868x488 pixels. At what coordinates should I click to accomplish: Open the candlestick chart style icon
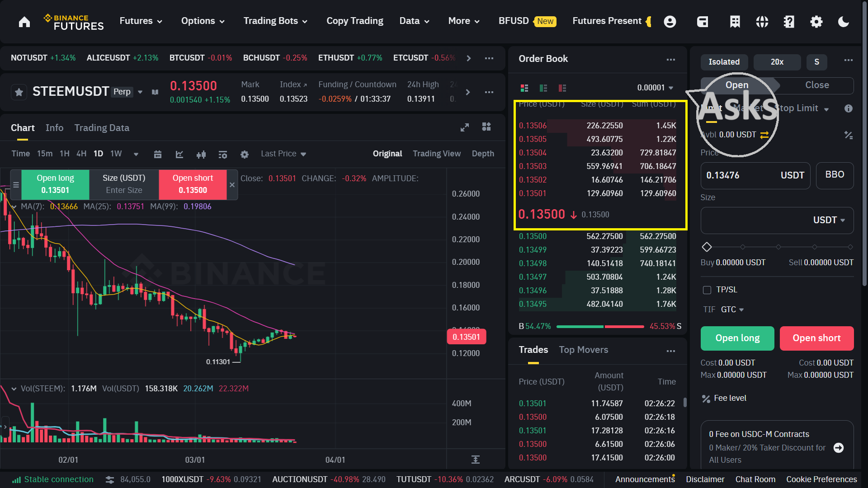pyautogui.click(x=201, y=155)
